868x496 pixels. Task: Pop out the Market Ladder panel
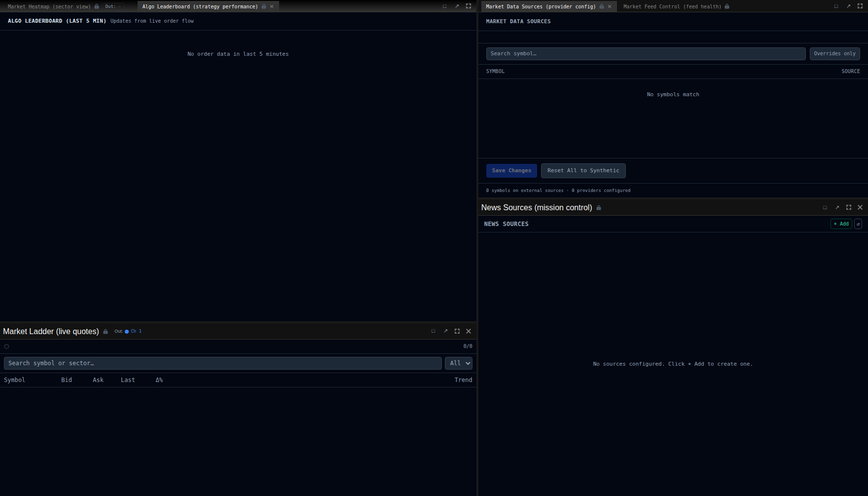tap(445, 331)
